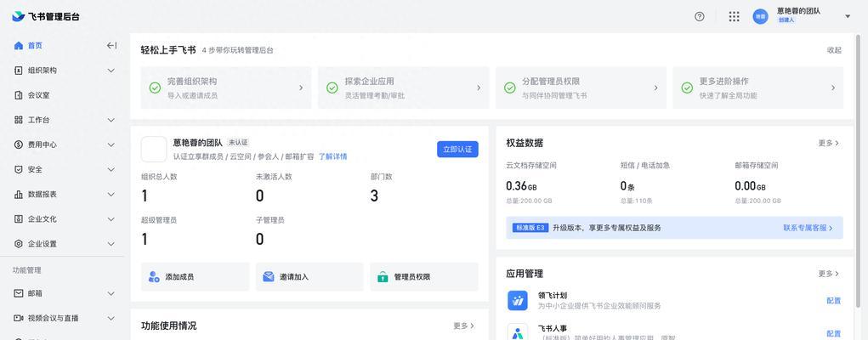Click the 未认证 status tag
Image resolution: width=868 pixels, height=340 pixels.
click(238, 142)
